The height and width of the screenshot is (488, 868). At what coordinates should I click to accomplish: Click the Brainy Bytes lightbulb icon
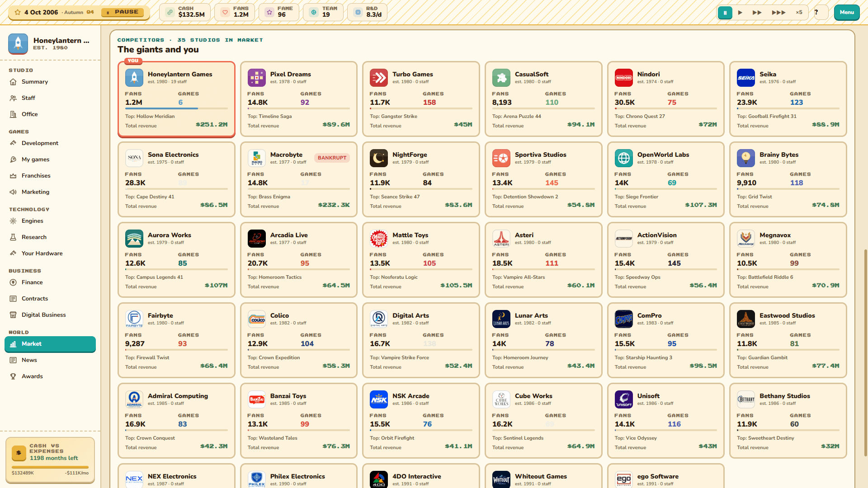click(746, 158)
